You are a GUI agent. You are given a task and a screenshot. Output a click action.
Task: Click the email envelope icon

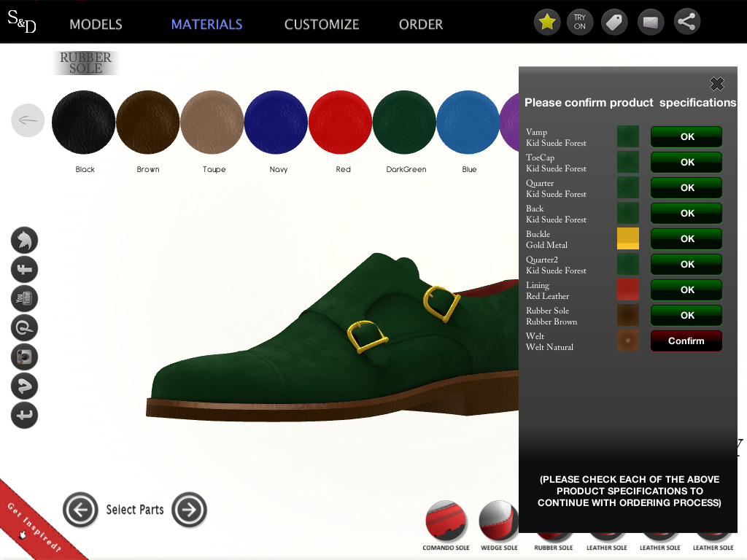pyautogui.click(x=651, y=22)
